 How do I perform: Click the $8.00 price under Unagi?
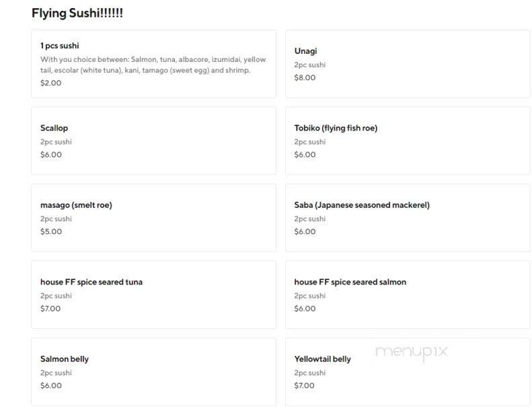pyautogui.click(x=305, y=77)
